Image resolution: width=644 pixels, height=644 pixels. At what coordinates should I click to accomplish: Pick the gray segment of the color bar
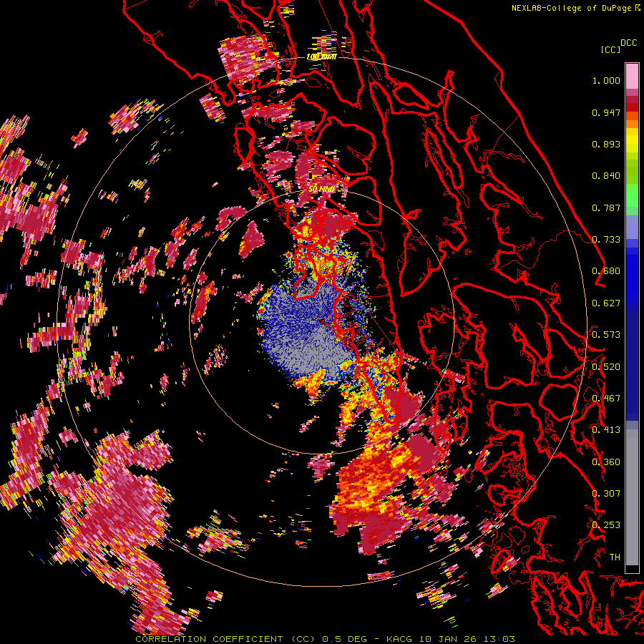coord(632,497)
